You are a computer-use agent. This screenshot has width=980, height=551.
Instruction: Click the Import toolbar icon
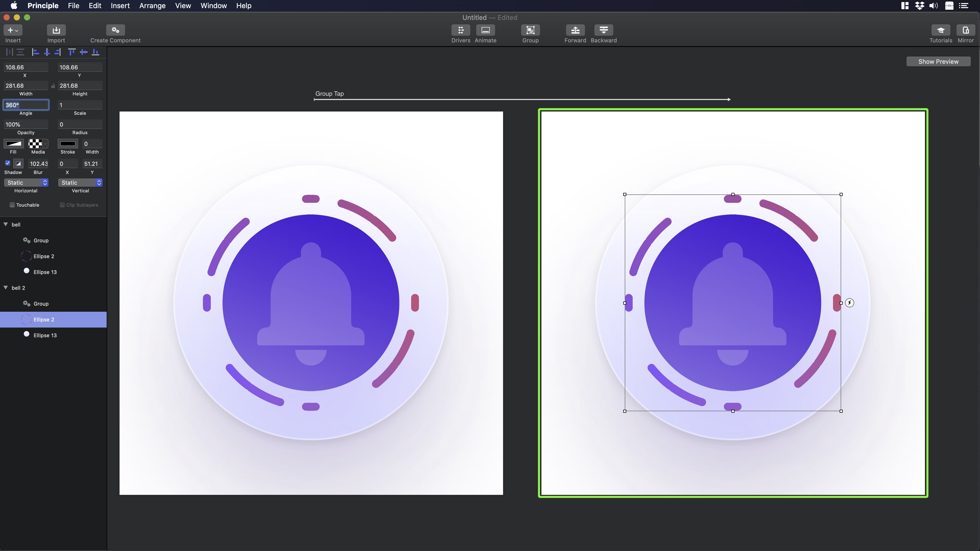pos(56,30)
